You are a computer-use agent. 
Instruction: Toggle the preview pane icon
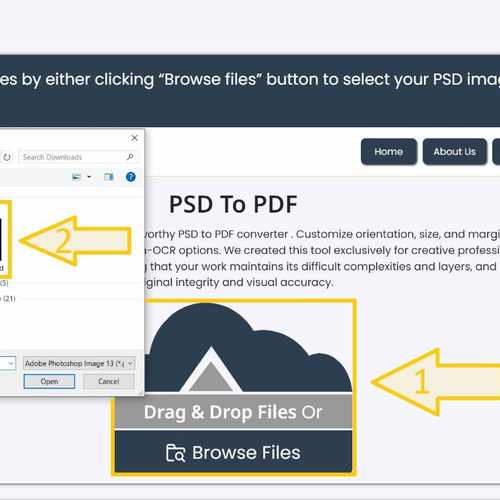[x=108, y=177]
